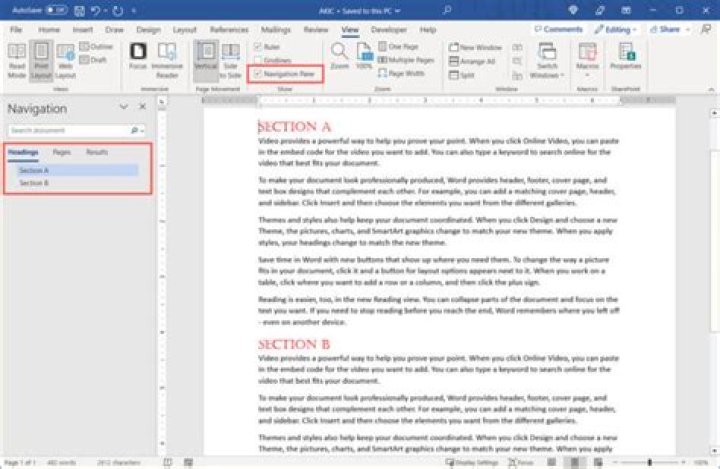Image resolution: width=720 pixels, height=469 pixels.
Task: Open Navigation pane options chevron
Action: [123, 107]
